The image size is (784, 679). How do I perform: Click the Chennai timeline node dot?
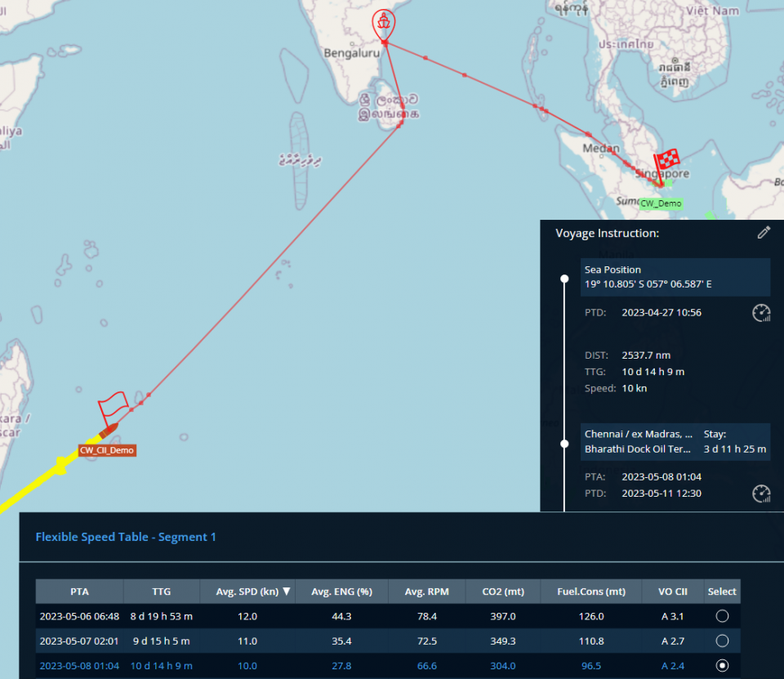564,444
